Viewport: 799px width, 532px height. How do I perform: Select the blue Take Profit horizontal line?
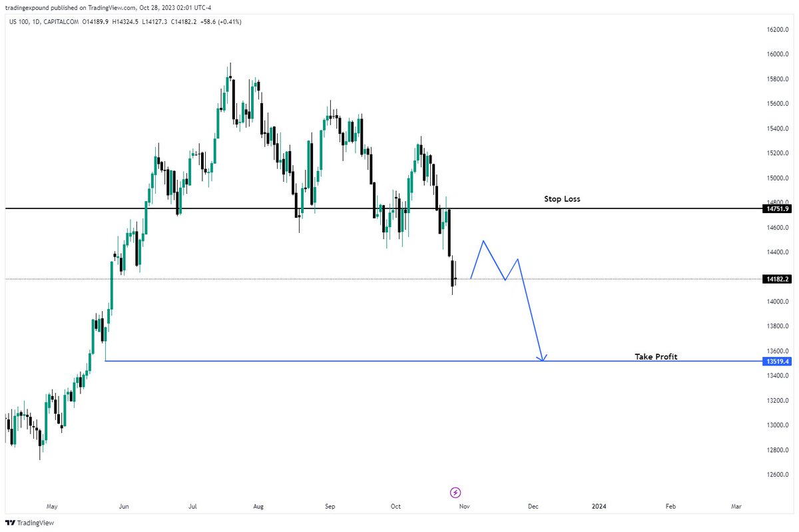433,361
